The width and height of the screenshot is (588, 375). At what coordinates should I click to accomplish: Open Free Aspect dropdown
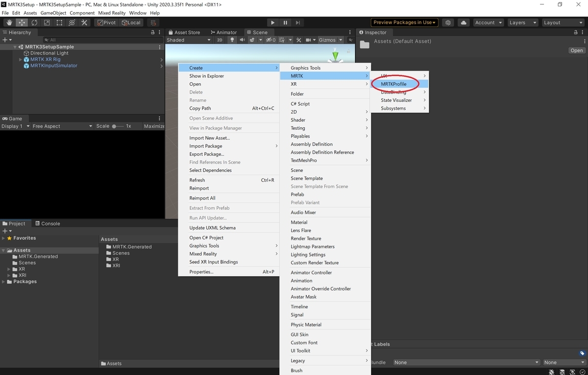click(x=62, y=126)
